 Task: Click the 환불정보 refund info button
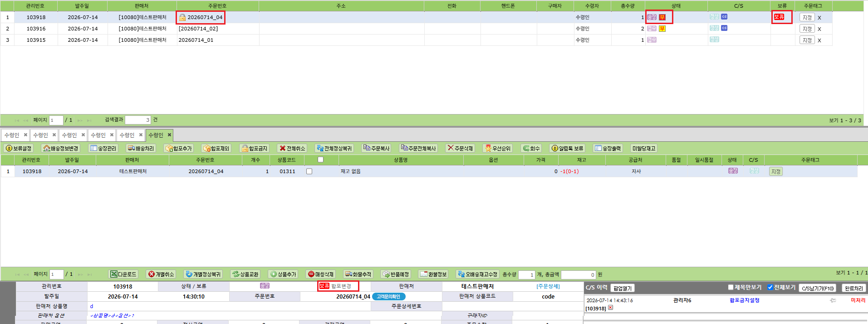(x=434, y=274)
